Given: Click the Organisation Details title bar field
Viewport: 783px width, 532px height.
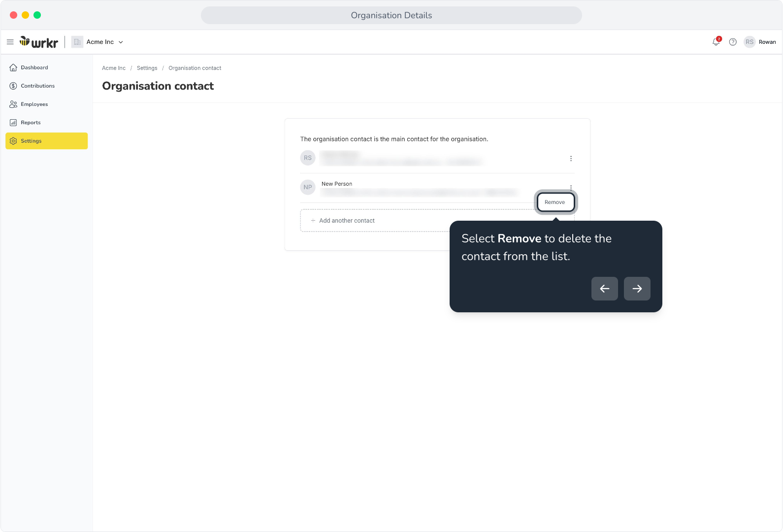Looking at the screenshot, I should [x=391, y=15].
